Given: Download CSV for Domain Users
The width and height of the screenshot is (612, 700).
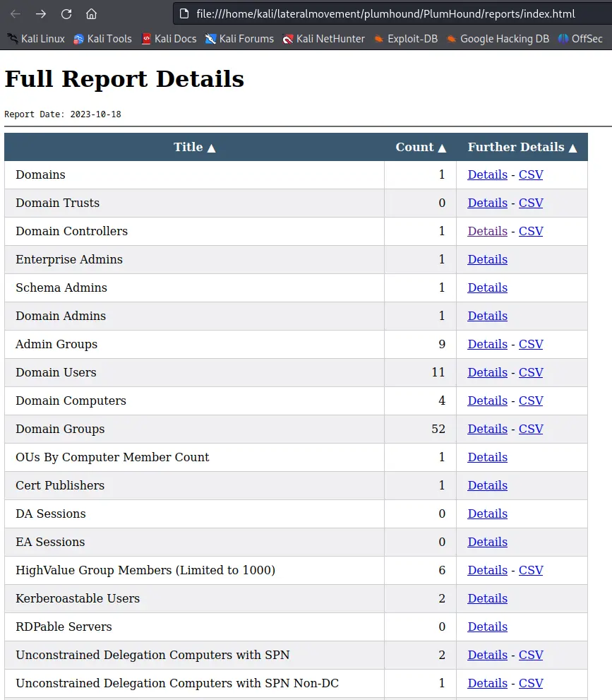Looking at the screenshot, I should pos(531,372).
